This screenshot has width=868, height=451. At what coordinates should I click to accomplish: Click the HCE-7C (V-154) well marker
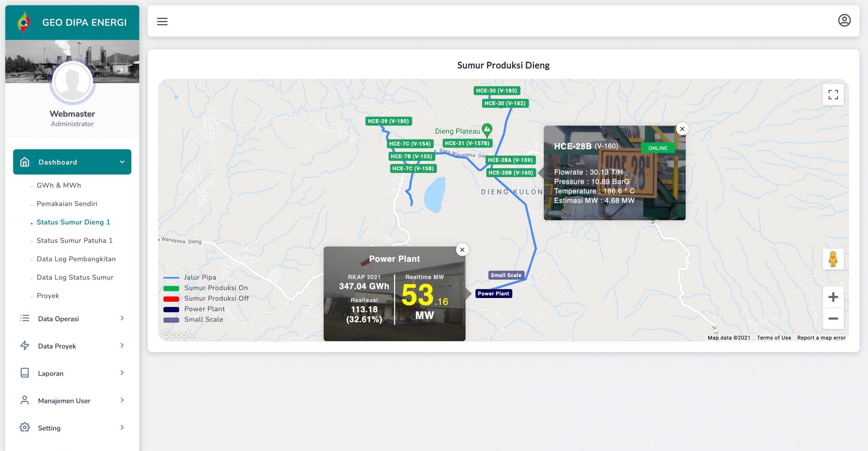(x=410, y=144)
